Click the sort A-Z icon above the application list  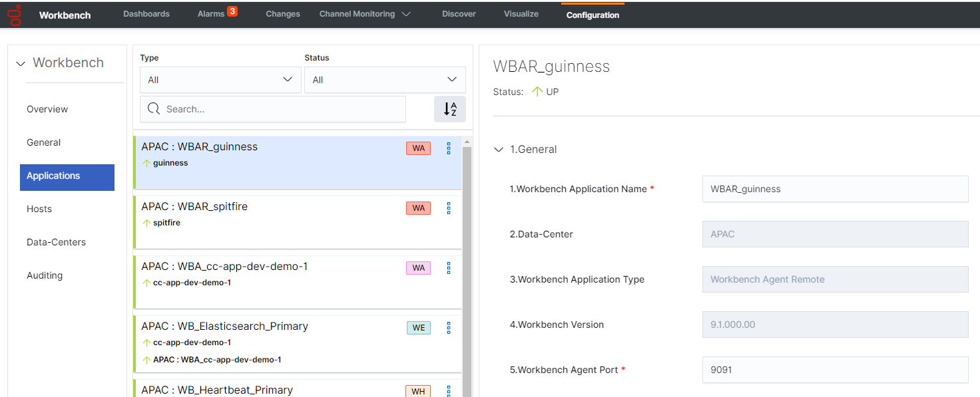click(x=450, y=108)
